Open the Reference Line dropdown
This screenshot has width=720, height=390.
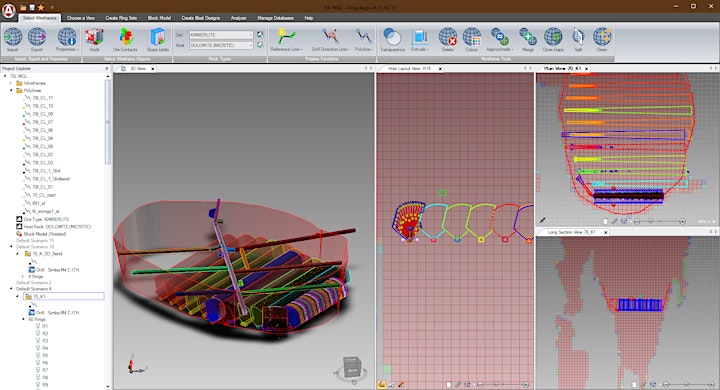[286, 49]
